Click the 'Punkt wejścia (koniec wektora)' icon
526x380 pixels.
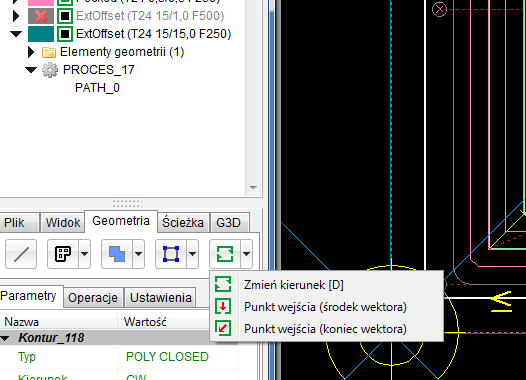tap(223, 328)
